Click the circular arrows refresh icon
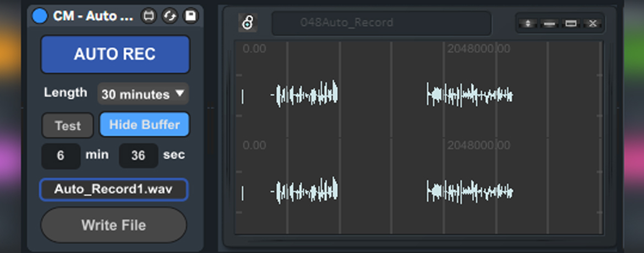Image resolution: width=644 pixels, height=253 pixels. tap(169, 16)
